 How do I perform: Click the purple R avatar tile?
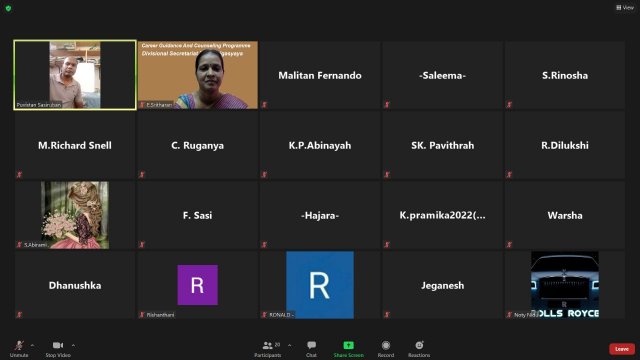(198, 285)
